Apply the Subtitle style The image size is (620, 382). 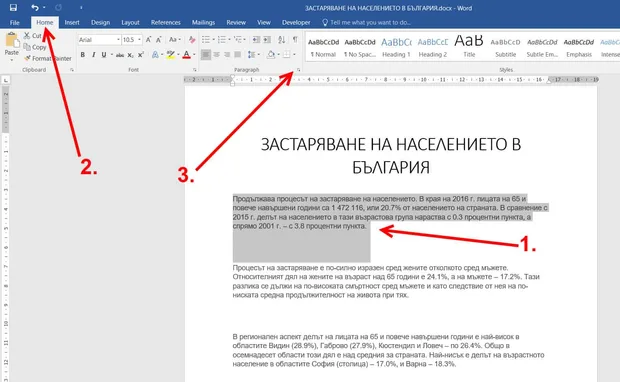click(x=505, y=47)
